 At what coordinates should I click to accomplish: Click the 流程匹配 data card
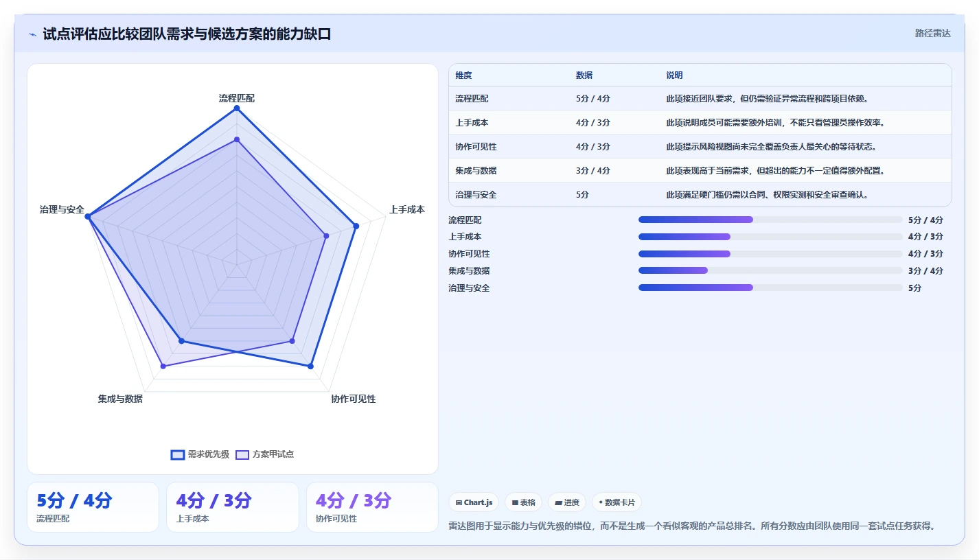click(x=93, y=507)
